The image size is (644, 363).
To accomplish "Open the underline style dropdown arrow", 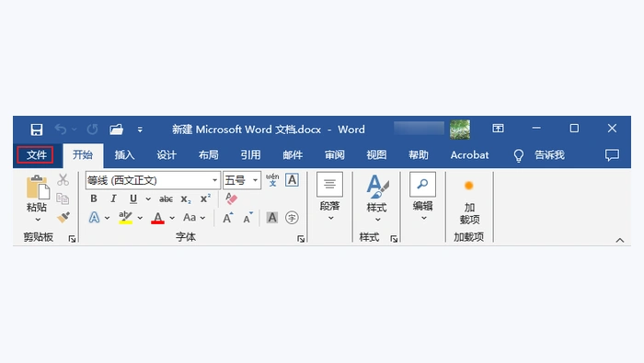I will 148,199.
